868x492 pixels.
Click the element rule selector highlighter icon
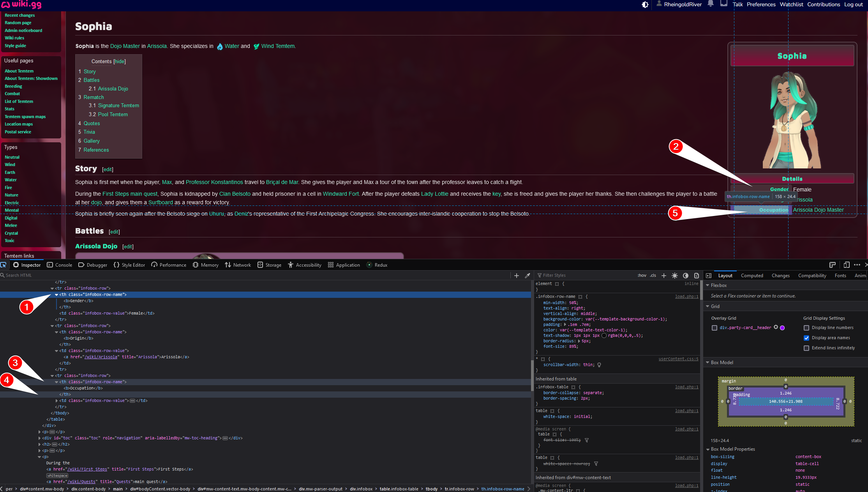pos(557,284)
